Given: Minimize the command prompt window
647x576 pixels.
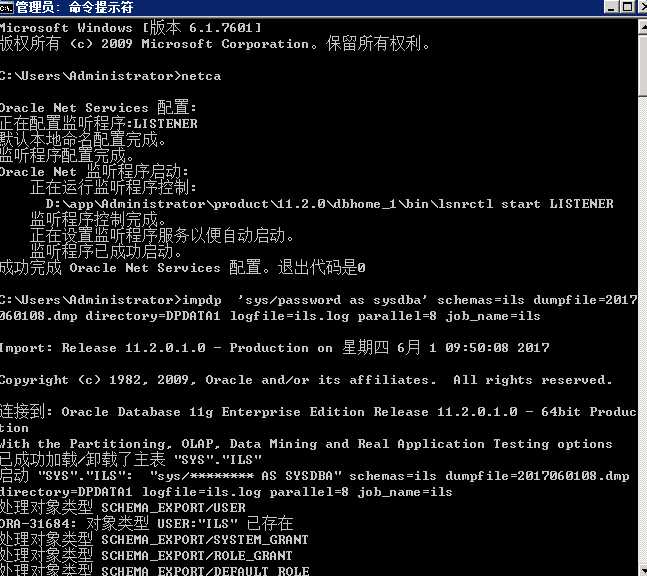Looking at the screenshot, I should coord(612,7).
